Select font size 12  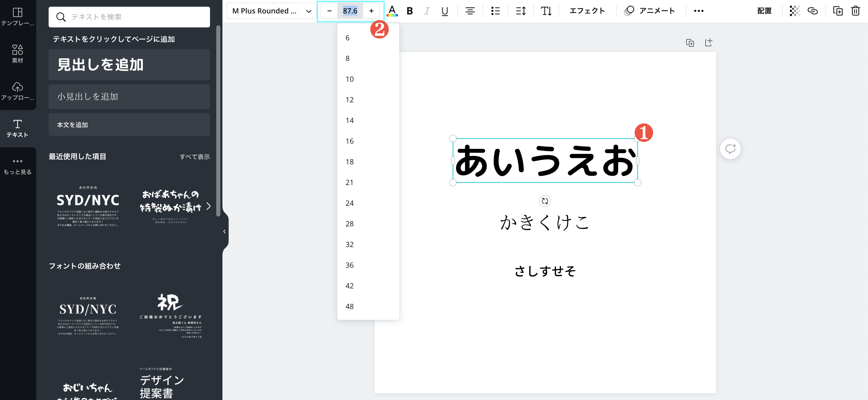pyautogui.click(x=368, y=100)
